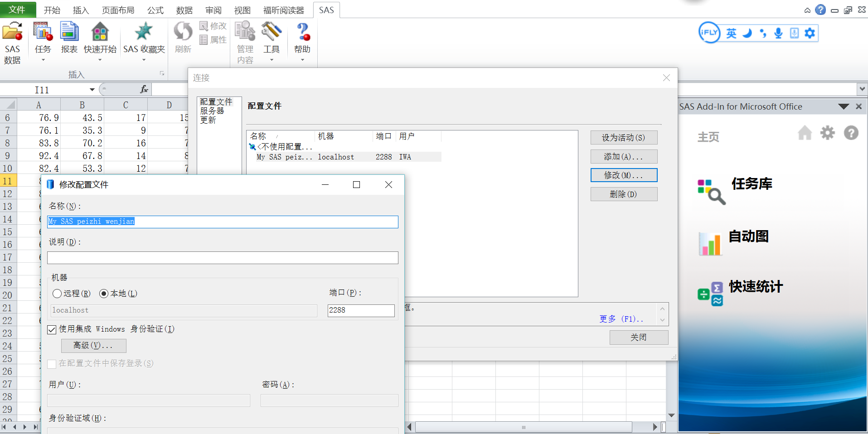Start iFLY microphone voice input
The height and width of the screenshot is (434, 868).
pyautogui.click(x=779, y=33)
